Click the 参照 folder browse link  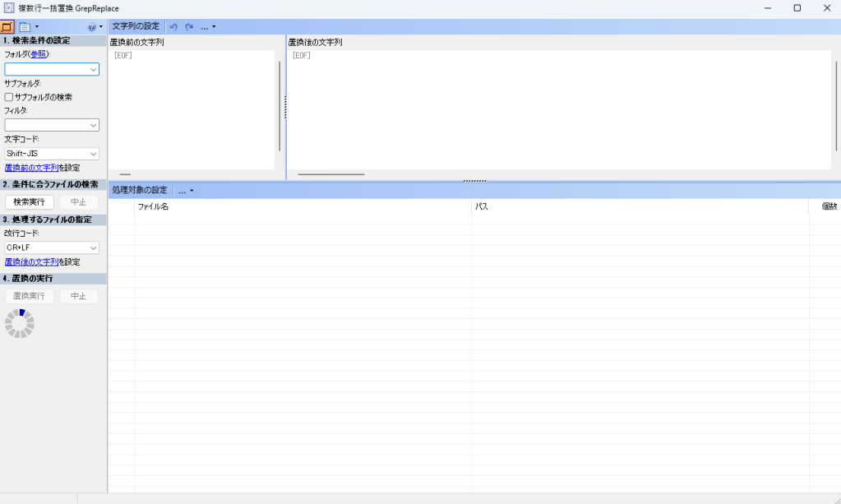click(x=38, y=54)
